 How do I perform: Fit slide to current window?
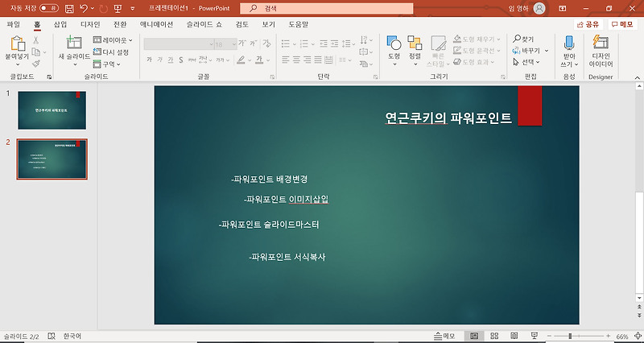(637, 337)
